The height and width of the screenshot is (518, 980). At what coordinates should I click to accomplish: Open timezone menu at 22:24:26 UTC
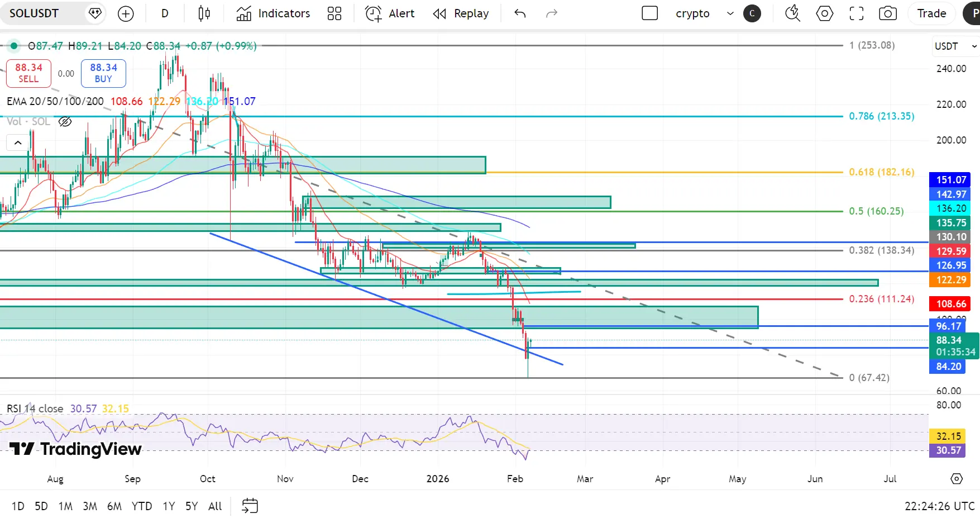point(940,506)
